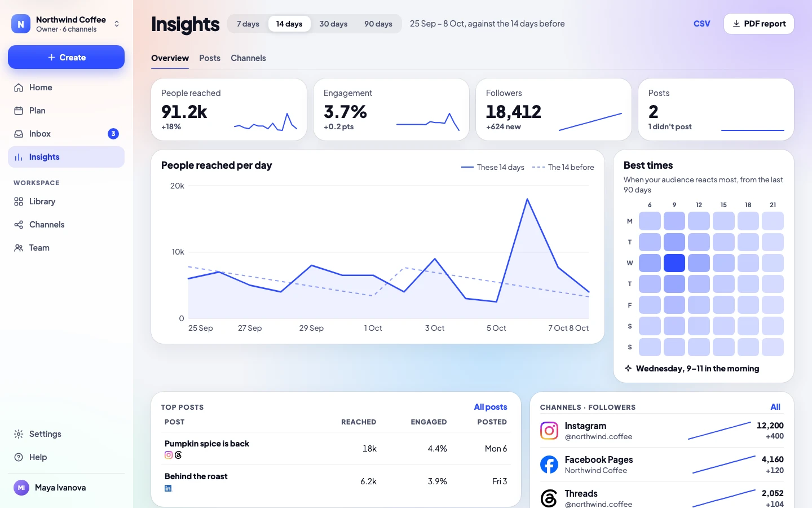Open the Team people icon

[x=19, y=248]
